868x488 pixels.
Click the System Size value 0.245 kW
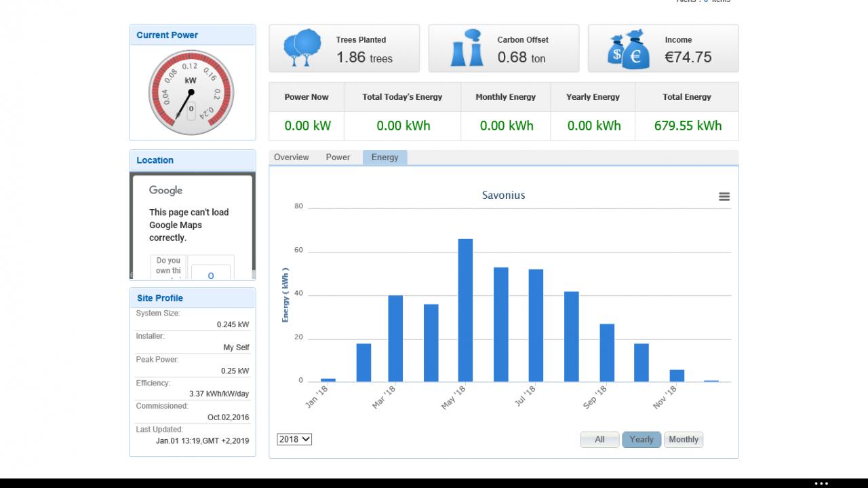(x=233, y=324)
